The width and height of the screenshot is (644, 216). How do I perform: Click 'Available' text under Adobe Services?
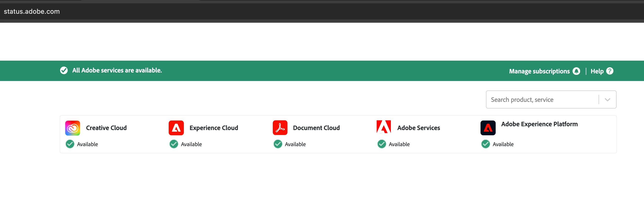click(399, 144)
